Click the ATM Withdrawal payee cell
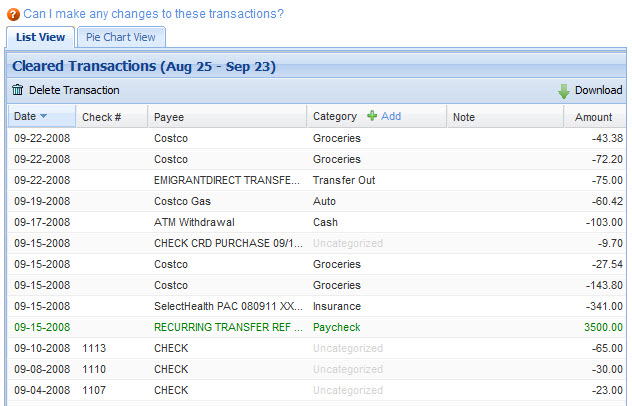 click(x=194, y=222)
